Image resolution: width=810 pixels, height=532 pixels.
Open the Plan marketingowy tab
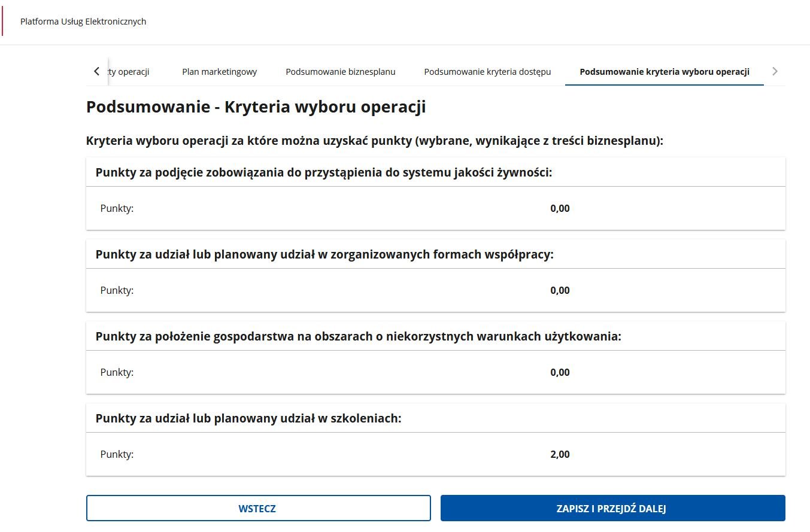pos(219,72)
